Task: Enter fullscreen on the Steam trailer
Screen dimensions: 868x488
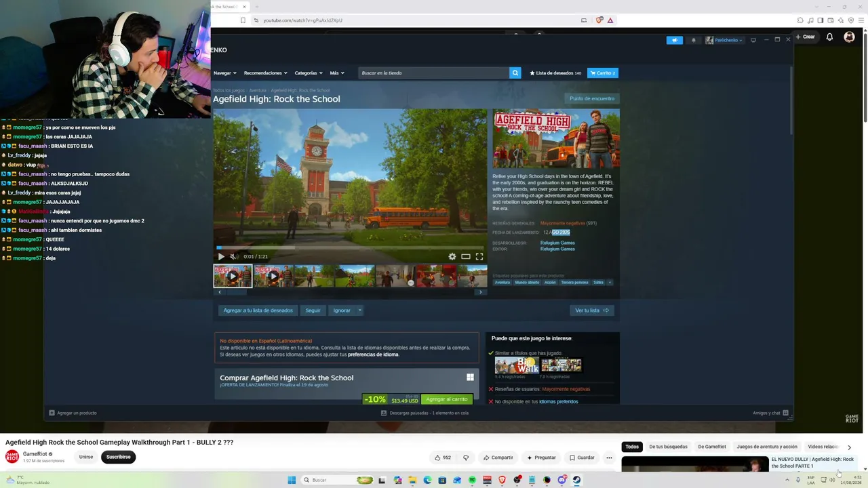Action: click(479, 256)
